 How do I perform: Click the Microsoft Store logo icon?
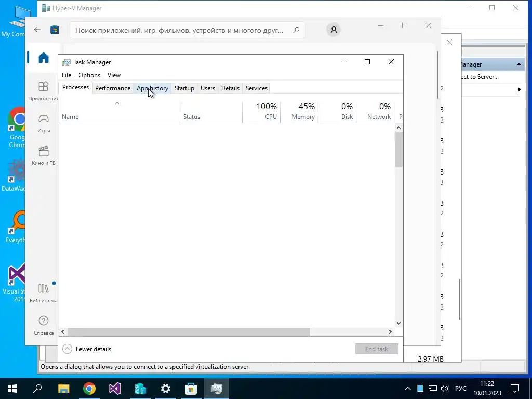55,30
